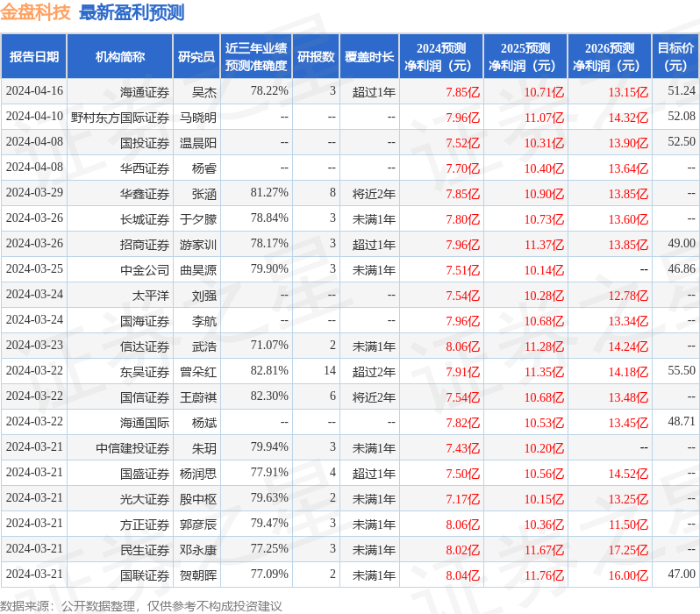This screenshot has width=700, height=614.
Task: Click 光大证券's 2024 forecast 7.17亿
Action: [462, 499]
